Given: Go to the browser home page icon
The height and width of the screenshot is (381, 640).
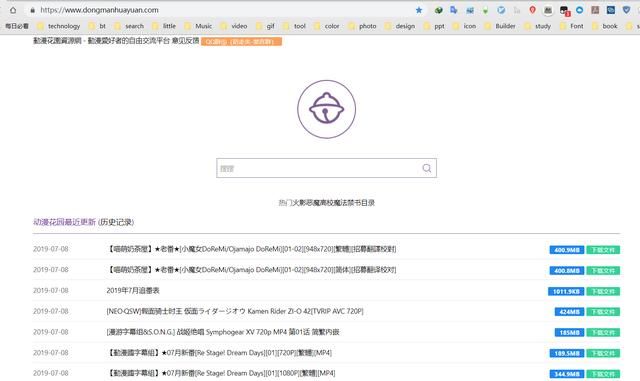Looking at the screenshot, I should coord(13,10).
